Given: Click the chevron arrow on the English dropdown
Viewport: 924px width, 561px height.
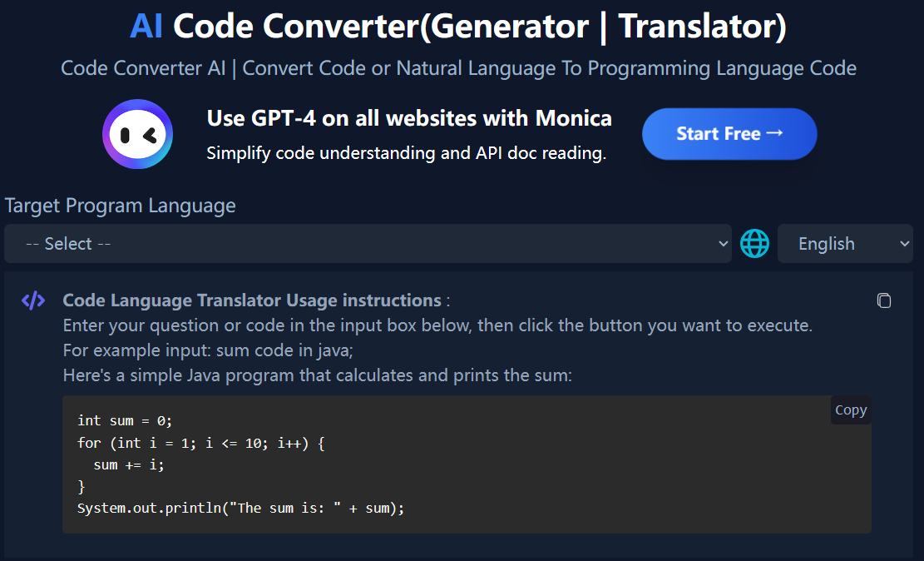Looking at the screenshot, I should pos(906,243).
